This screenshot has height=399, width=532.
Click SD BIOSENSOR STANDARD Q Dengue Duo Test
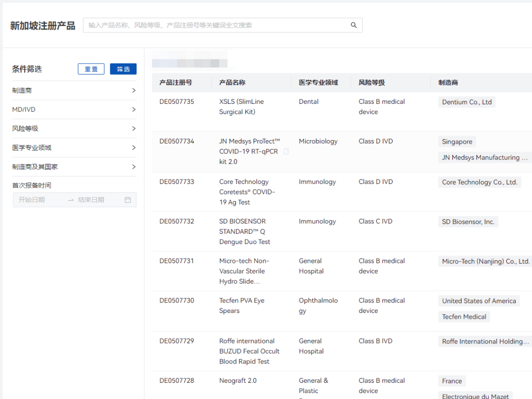[245, 232]
